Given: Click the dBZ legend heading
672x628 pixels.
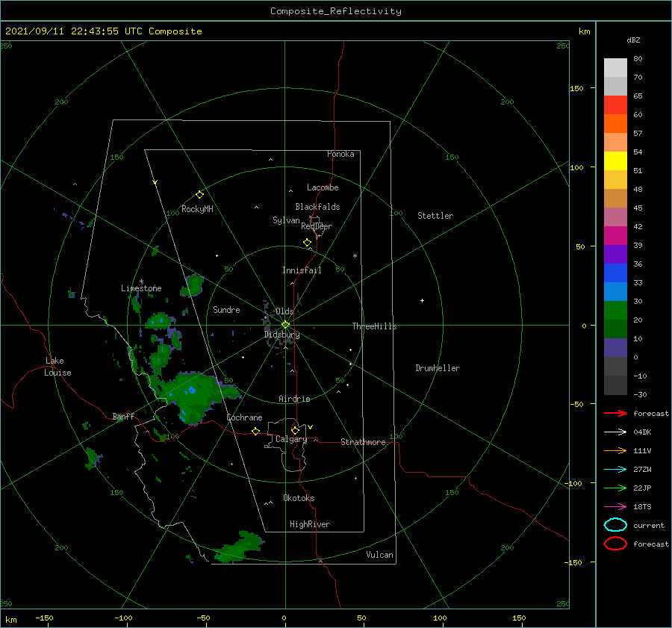Looking at the screenshot, I should pos(633,40).
